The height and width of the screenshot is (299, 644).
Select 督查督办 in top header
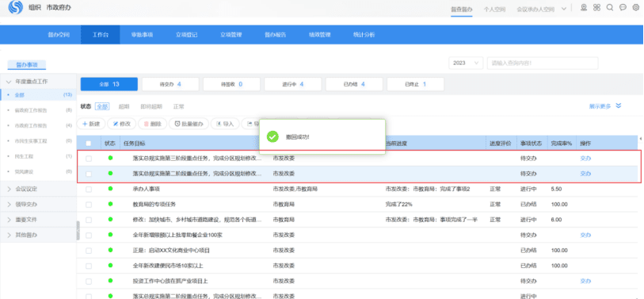(462, 9)
